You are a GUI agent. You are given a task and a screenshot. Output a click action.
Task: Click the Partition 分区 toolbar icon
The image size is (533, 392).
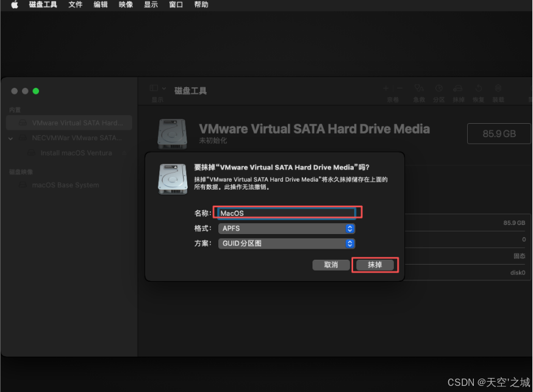439,88
